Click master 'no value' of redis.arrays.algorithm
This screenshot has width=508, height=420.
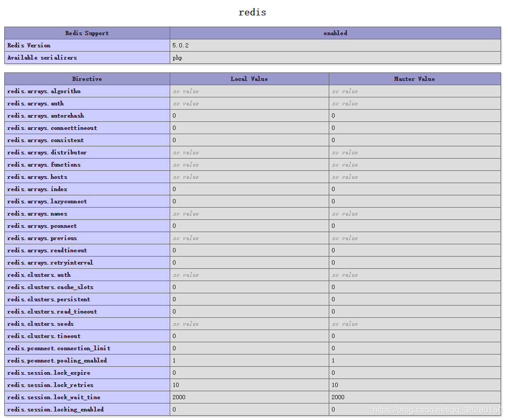click(x=345, y=92)
